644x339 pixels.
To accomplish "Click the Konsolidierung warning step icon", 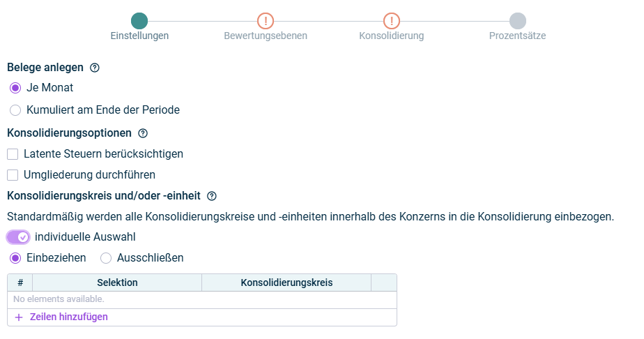I will (392, 21).
